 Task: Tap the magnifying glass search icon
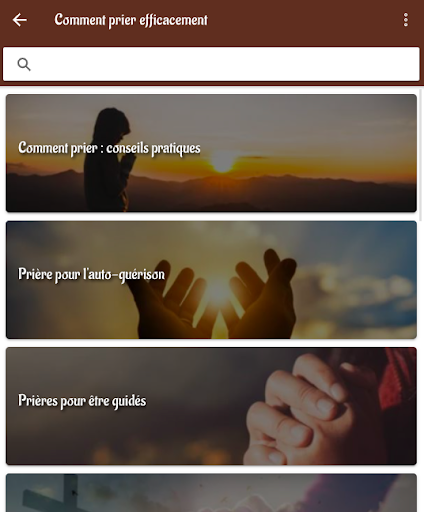click(24, 64)
